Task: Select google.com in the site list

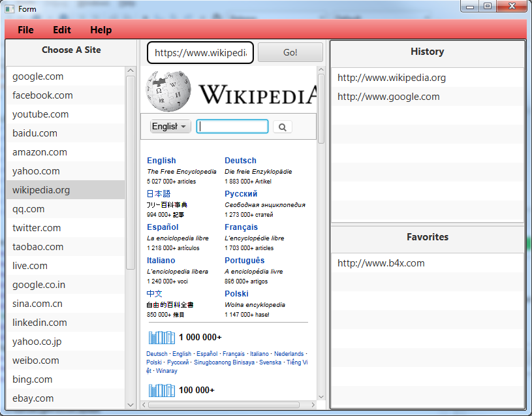Action: [65, 76]
